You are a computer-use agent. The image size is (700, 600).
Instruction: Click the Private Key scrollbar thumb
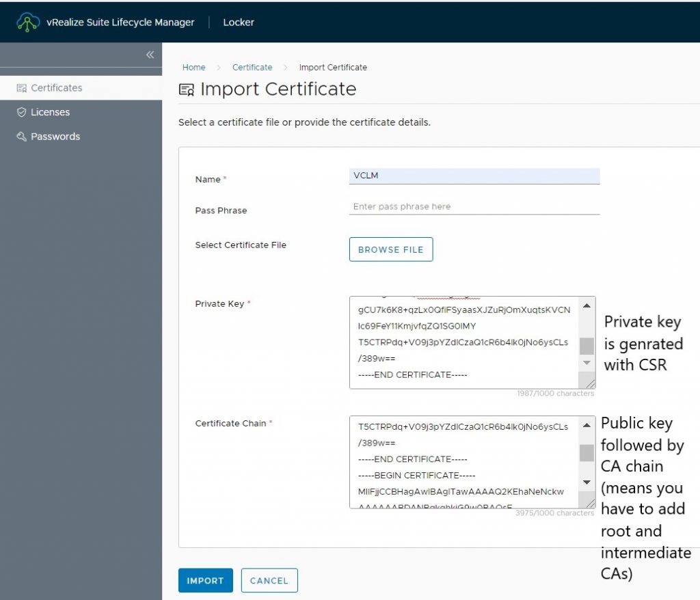(587, 346)
